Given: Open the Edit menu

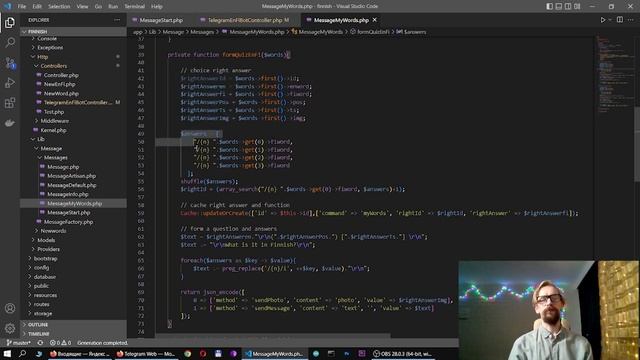Looking at the screenshot, I should (37, 6).
